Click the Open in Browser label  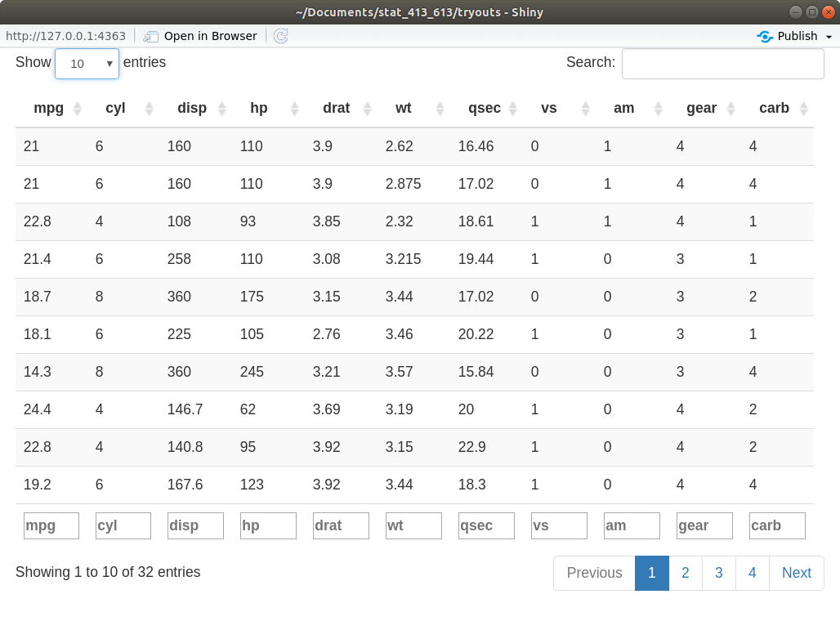[211, 36]
